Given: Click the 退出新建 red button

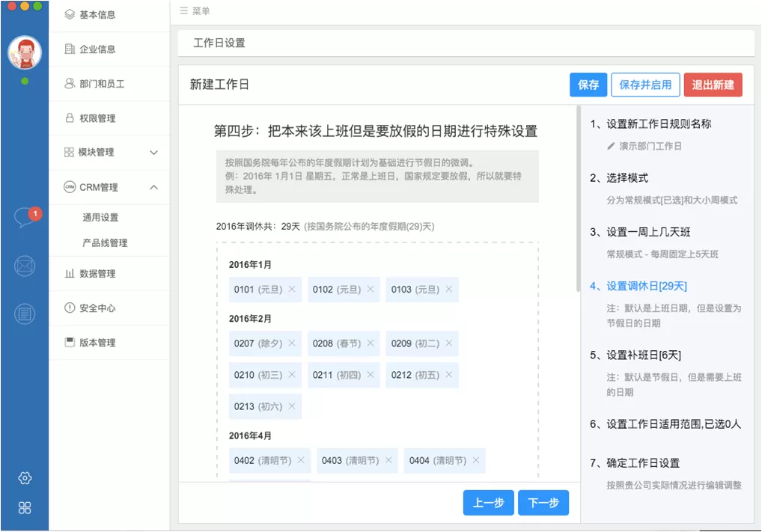Looking at the screenshot, I should (x=713, y=85).
